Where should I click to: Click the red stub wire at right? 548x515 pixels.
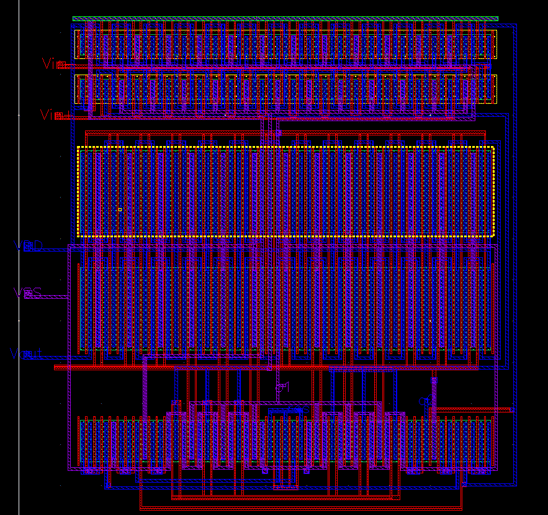pos(473,409)
